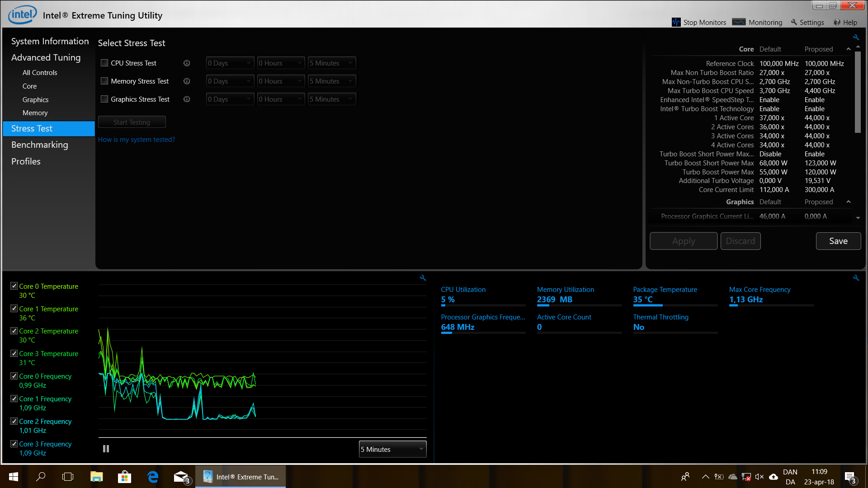
Task: Open Graphics under Advanced Tuning
Action: pos(35,100)
